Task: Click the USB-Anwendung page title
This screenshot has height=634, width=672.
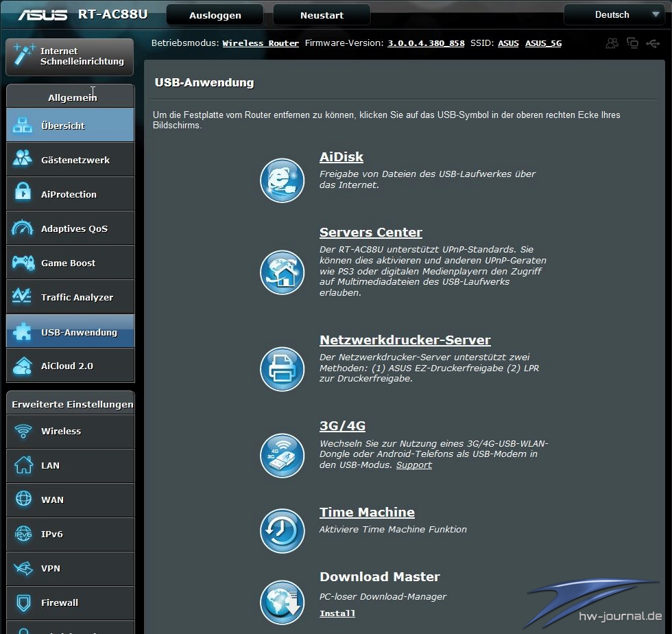Action: click(x=204, y=82)
